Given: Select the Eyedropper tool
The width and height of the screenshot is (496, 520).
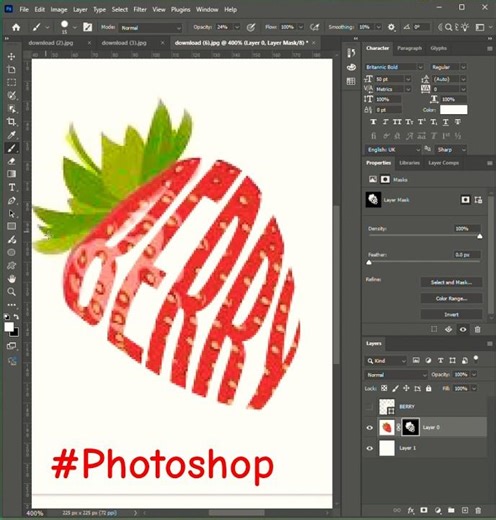Looking at the screenshot, I should (11, 135).
